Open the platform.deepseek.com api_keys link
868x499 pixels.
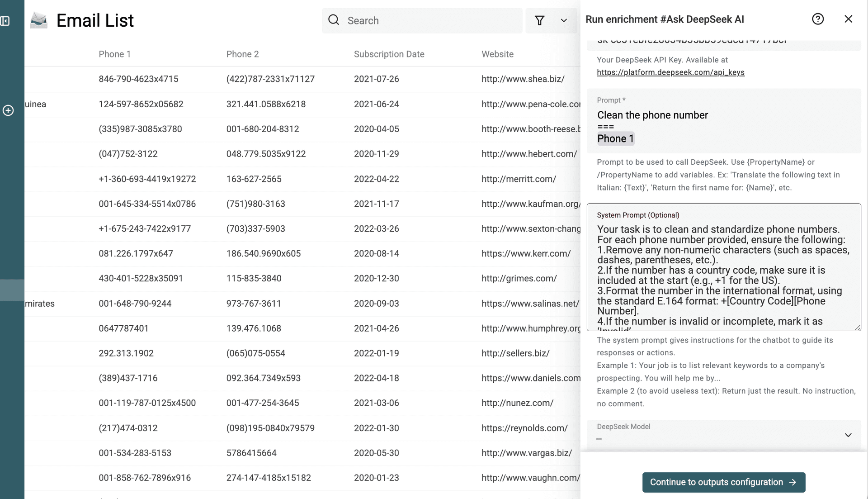pyautogui.click(x=670, y=72)
